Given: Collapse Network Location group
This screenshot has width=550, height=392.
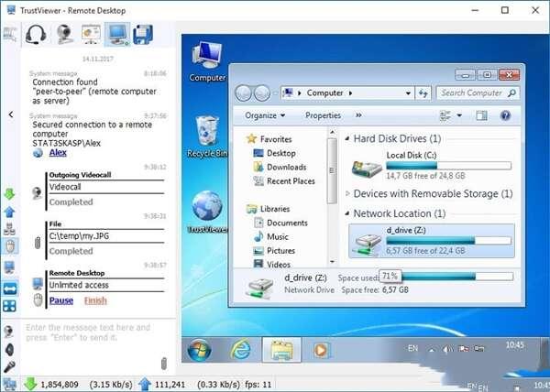Looking at the screenshot, I should 347,213.
